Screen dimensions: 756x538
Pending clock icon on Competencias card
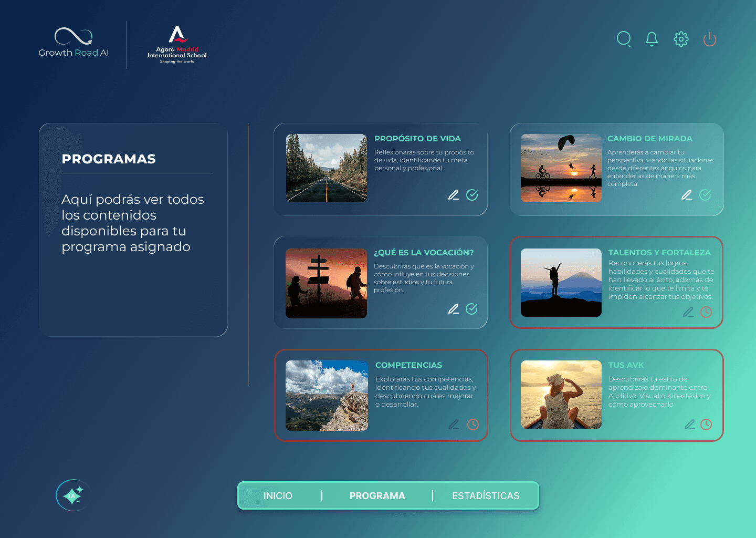pyautogui.click(x=473, y=425)
